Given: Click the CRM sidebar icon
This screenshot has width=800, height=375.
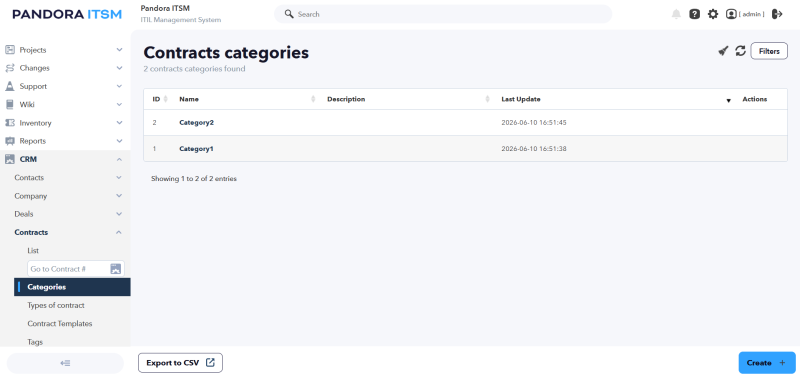Looking at the screenshot, I should coord(10,159).
